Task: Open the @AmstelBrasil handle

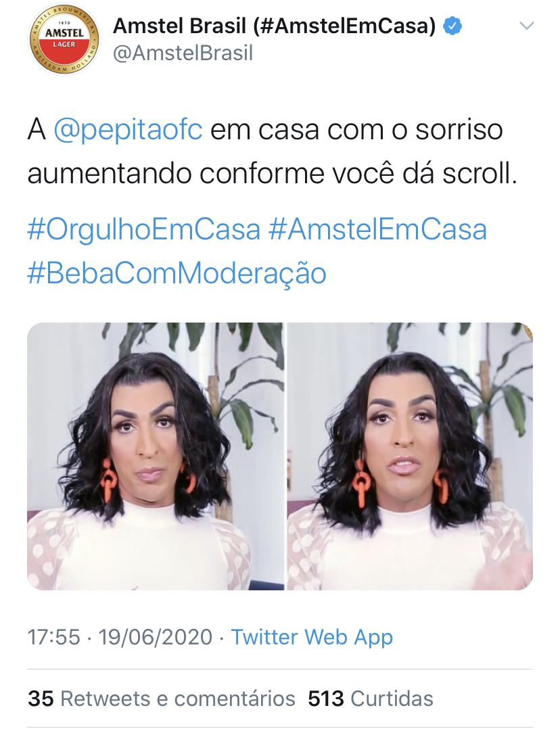Action: point(183,53)
